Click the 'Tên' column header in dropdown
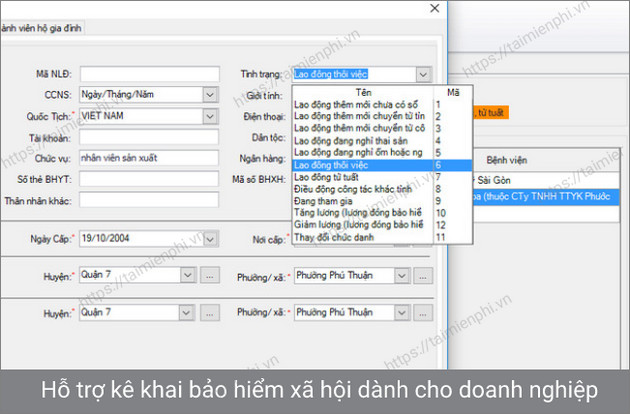Image resolution: width=630 pixels, height=414 pixels. point(362,92)
